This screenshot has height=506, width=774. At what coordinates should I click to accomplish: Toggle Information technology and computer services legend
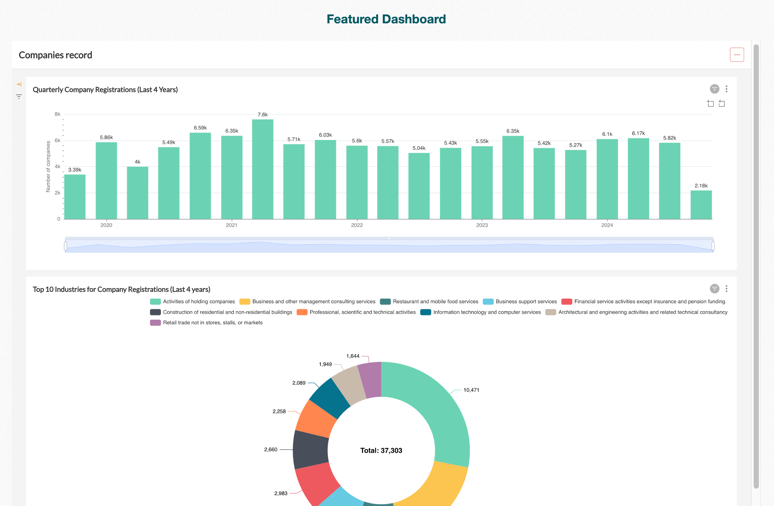point(481,312)
